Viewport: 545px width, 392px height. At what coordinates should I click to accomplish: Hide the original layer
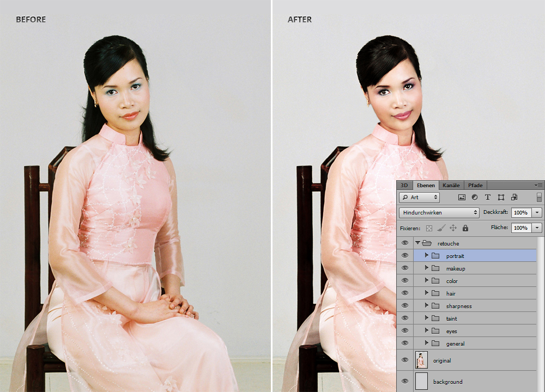(x=405, y=360)
